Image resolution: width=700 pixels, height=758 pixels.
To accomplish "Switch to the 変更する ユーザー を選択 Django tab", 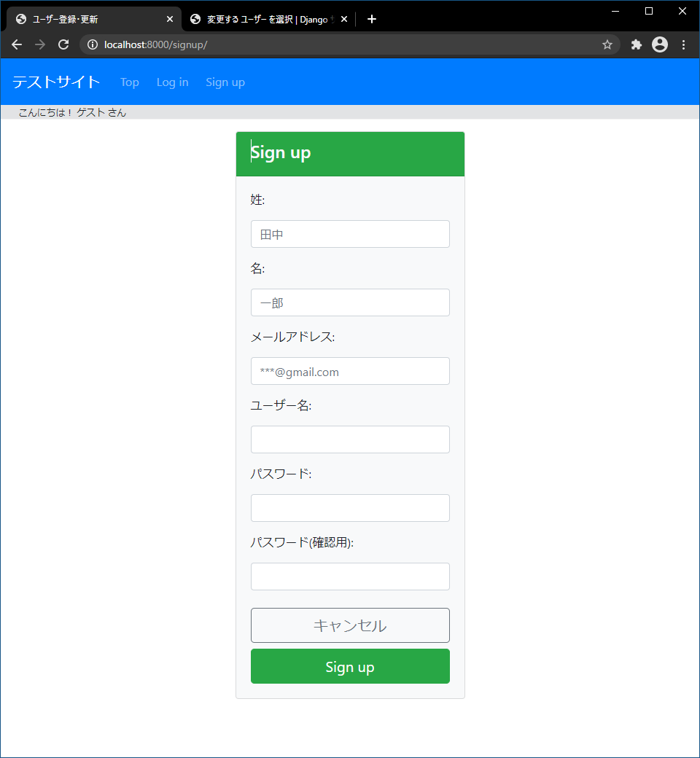I will [x=268, y=19].
